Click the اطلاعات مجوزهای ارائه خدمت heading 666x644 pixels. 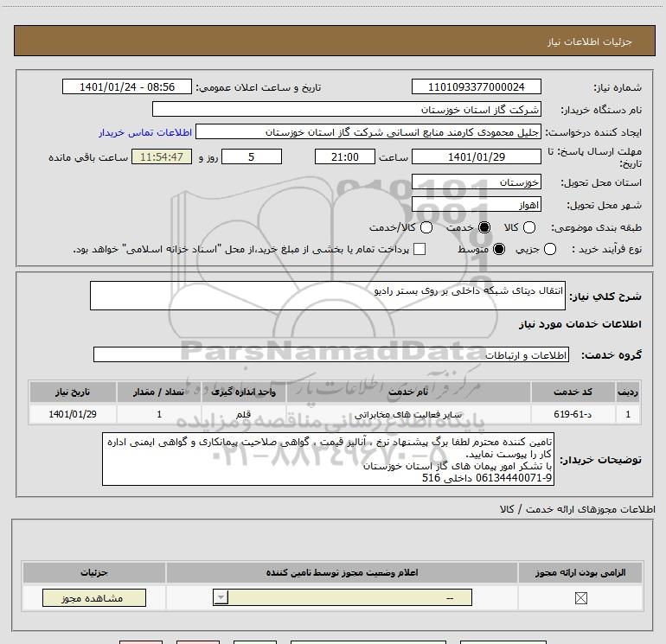[x=578, y=509]
